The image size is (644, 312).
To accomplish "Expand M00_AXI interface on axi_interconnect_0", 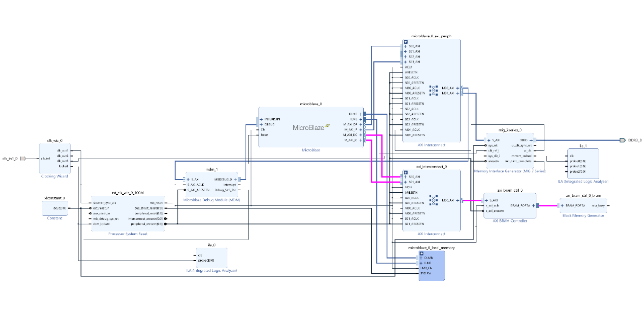I will (457, 200).
